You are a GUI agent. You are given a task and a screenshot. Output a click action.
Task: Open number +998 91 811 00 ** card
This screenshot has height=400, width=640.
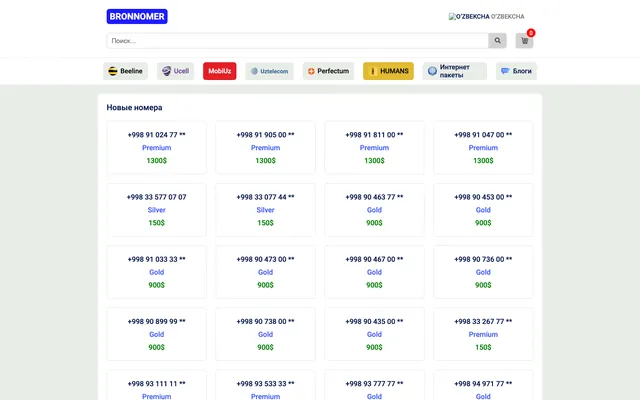click(374, 147)
